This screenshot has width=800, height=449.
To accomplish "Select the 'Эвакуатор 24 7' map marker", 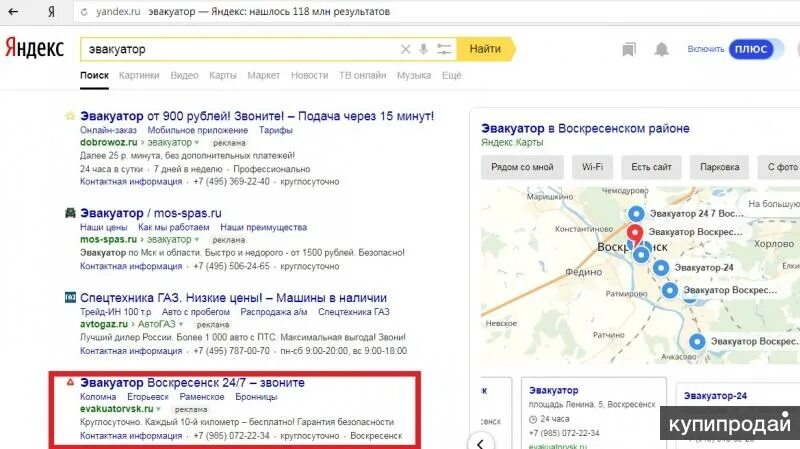I will pyautogui.click(x=636, y=213).
